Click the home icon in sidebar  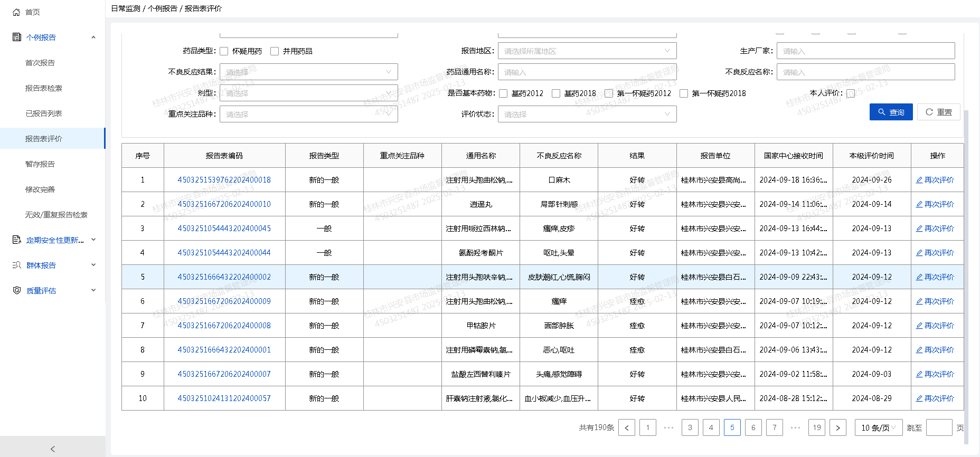pos(16,12)
